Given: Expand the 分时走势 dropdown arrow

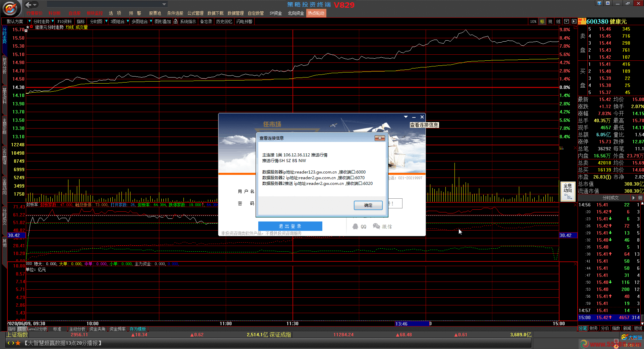Looking at the screenshot, I should pos(52,21).
